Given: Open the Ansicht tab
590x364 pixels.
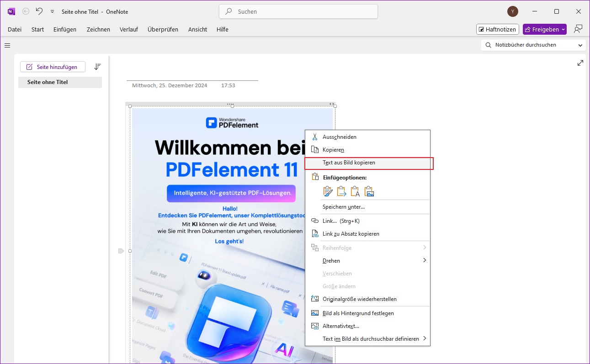Looking at the screenshot, I should pos(197,29).
